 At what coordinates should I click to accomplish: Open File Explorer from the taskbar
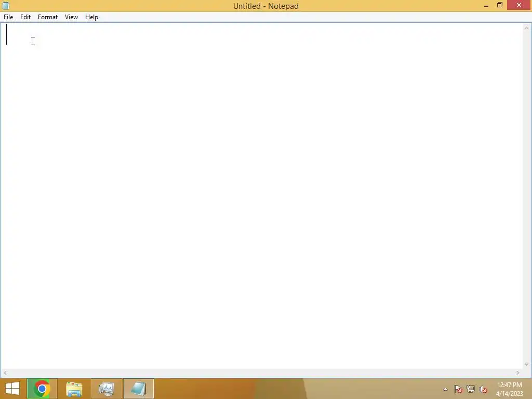click(x=74, y=389)
